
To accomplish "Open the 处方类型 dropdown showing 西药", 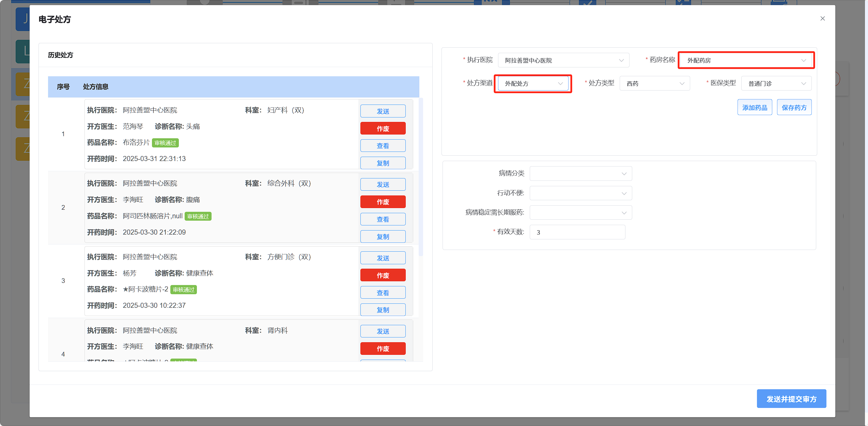I will pyautogui.click(x=654, y=84).
